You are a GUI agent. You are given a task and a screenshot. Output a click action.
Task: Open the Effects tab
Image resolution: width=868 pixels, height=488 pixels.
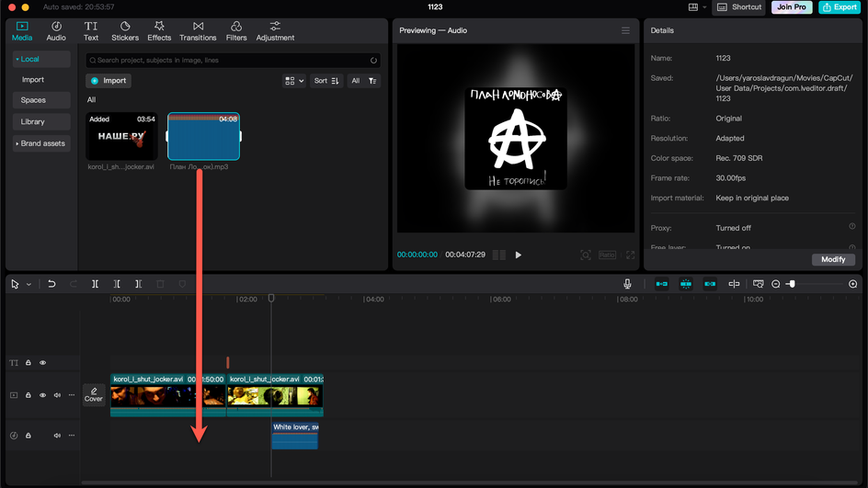point(159,31)
